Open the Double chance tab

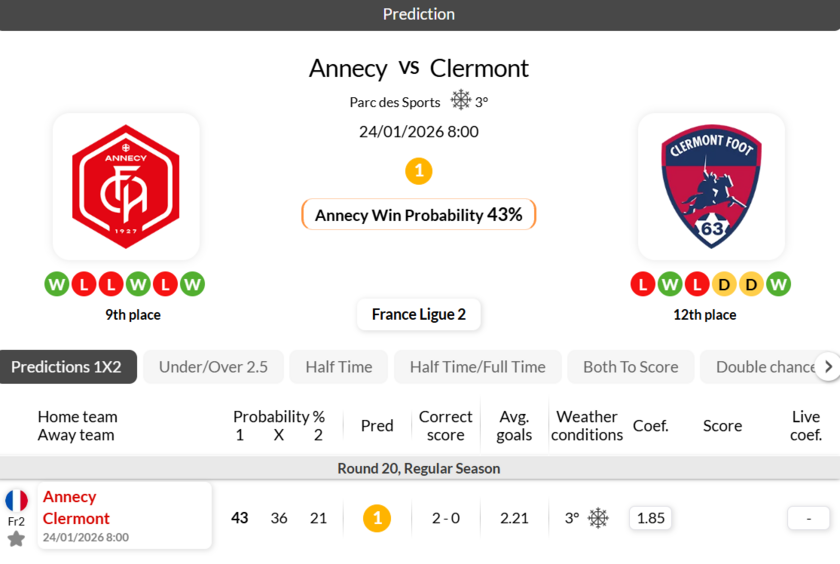pyautogui.click(x=762, y=367)
